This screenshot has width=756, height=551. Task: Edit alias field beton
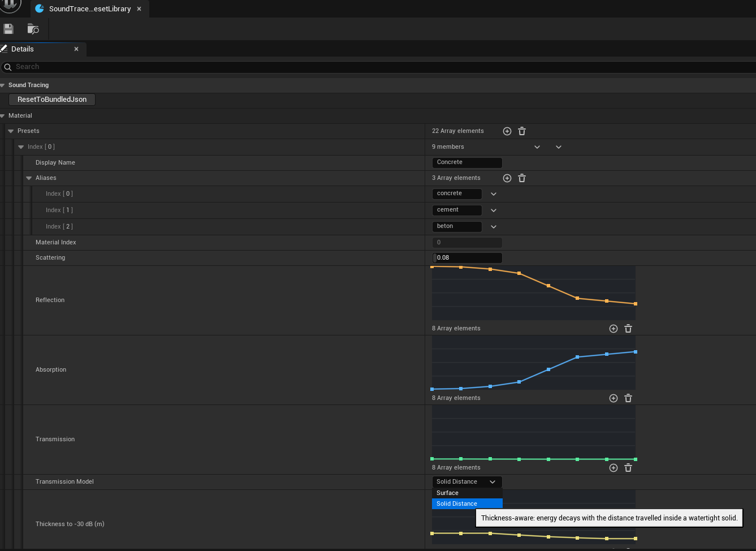[x=457, y=227]
